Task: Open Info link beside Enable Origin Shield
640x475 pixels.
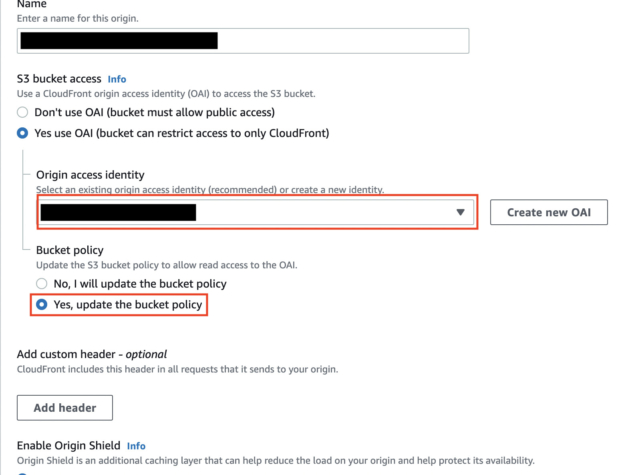Action: click(x=136, y=446)
